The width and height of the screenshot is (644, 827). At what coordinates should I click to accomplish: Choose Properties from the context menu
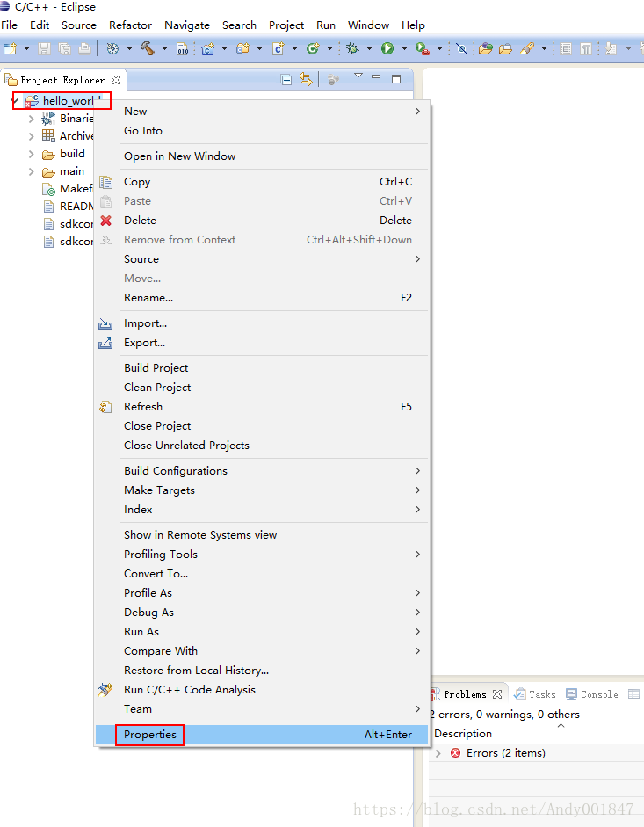pos(262,734)
